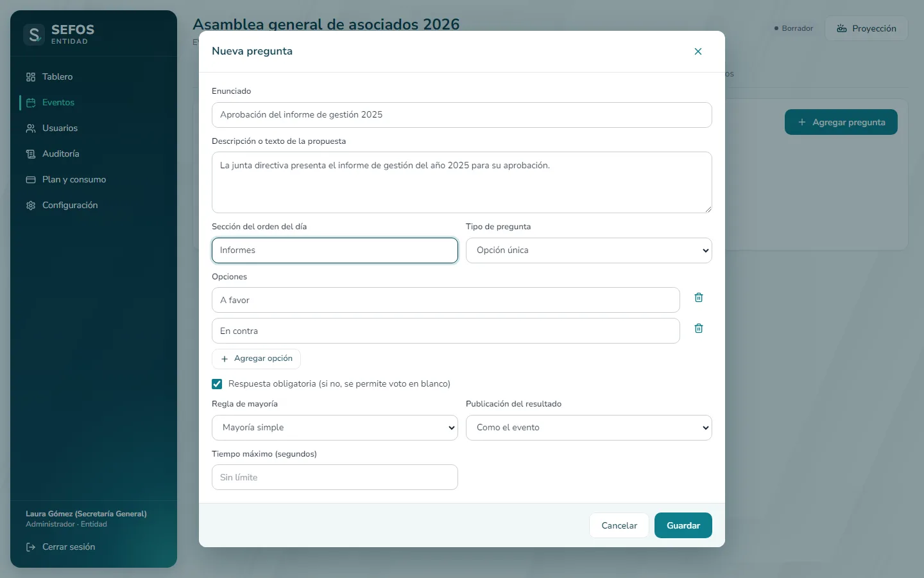
Task: Click Cerrar sesión to log out
Action: pos(60,547)
